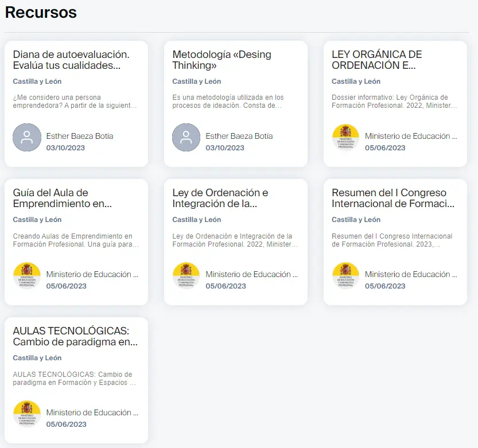Image resolution: width=478 pixels, height=448 pixels.
Task: Click 'Ministerio de Educación ...' on Ley de Ordenación e Integración card
Action: click(x=252, y=274)
